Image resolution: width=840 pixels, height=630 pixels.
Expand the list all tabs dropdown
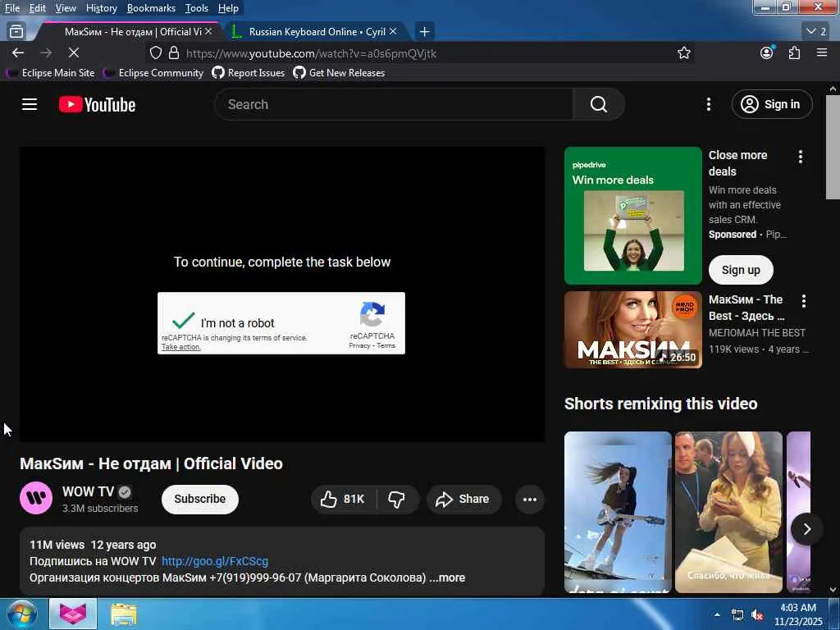(816, 32)
